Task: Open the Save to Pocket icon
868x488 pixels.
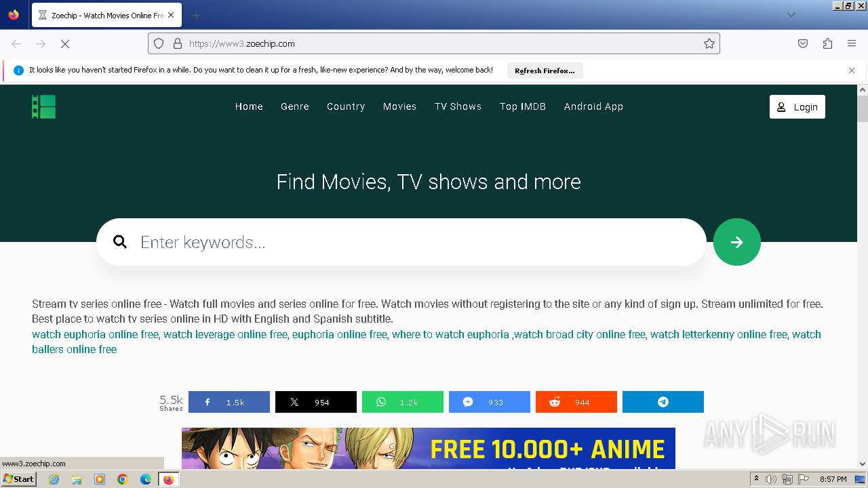Action: pos(803,43)
